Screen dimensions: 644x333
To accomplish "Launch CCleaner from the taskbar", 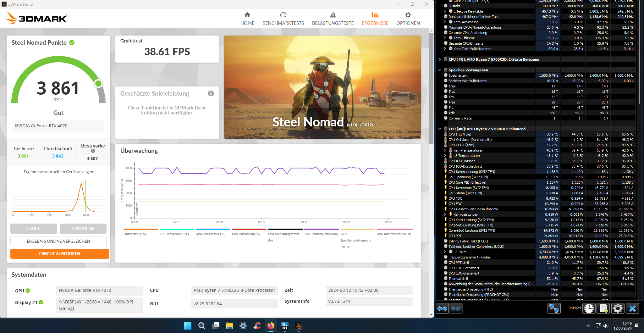I will [x=257, y=326].
